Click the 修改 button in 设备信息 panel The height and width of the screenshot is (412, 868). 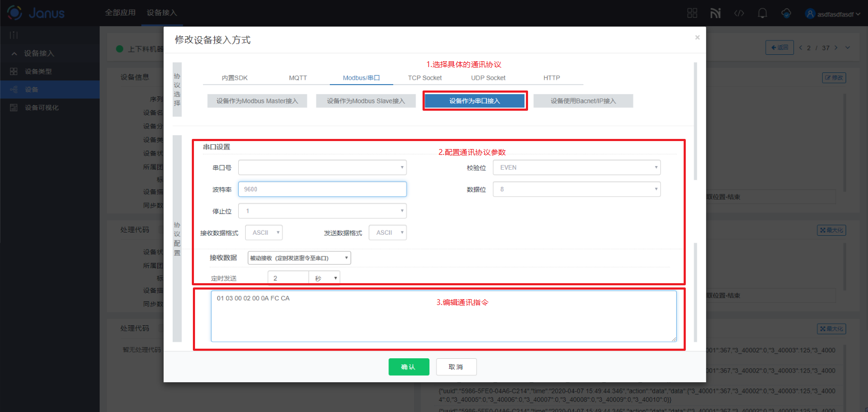(x=834, y=78)
